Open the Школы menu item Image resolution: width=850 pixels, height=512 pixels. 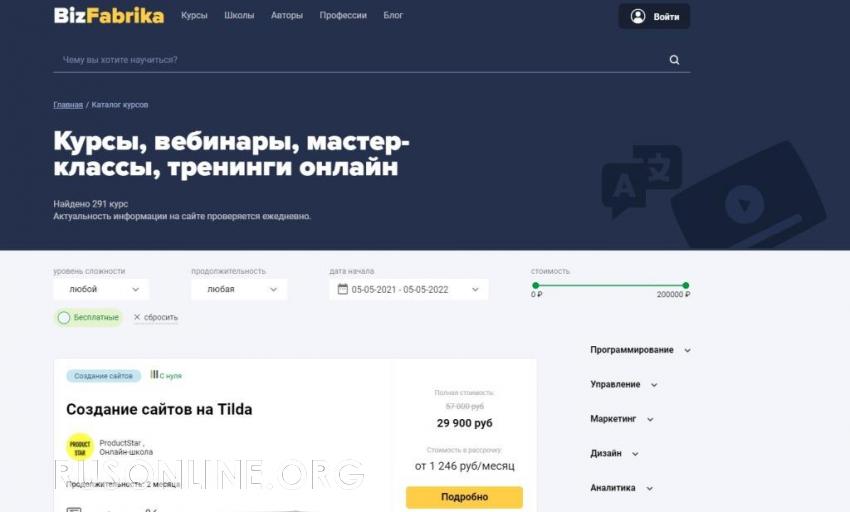[x=239, y=15]
